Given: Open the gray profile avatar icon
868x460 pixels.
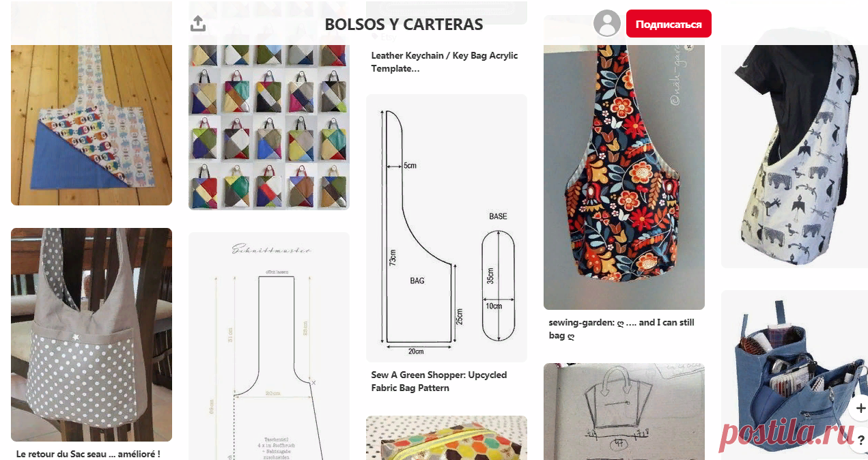Looking at the screenshot, I should click(607, 23).
